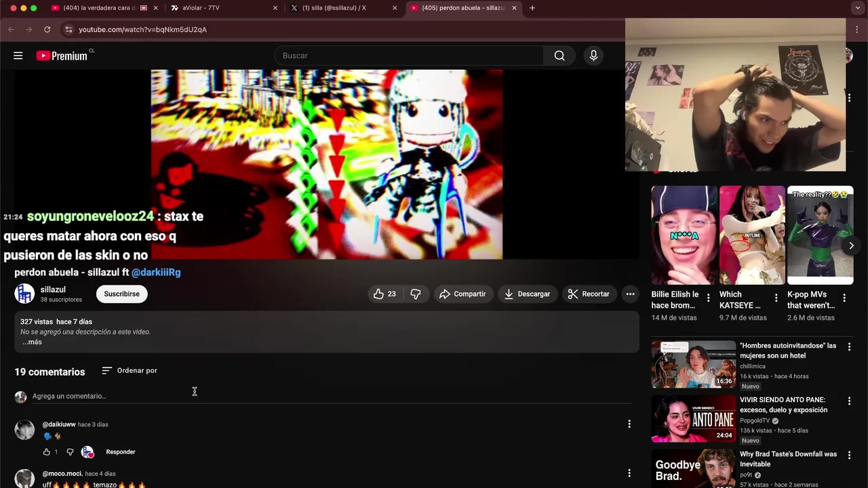Image resolution: width=868 pixels, height=488 pixels.
Task: Open options for Which KATSEYE short
Action: point(776,298)
